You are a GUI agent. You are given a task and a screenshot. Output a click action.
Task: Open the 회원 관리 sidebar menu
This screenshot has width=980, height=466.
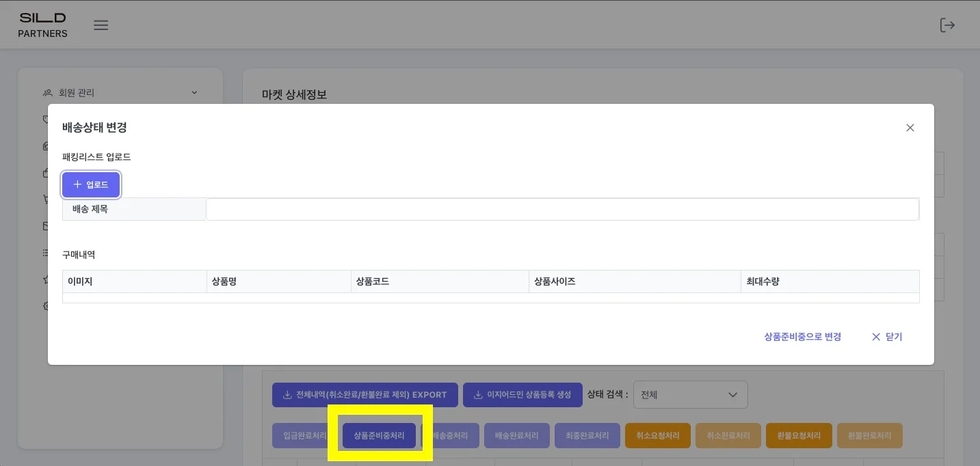77,92
